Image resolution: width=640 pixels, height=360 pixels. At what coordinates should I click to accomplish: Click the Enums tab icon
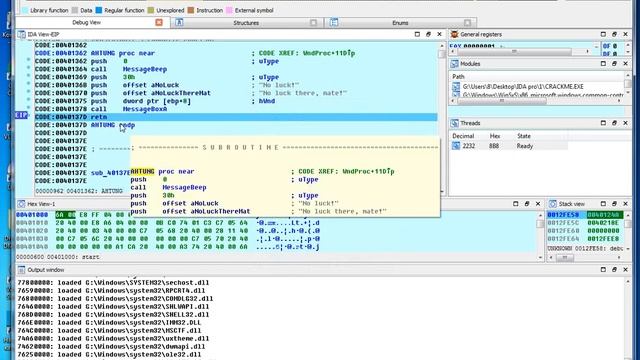click(x=334, y=22)
